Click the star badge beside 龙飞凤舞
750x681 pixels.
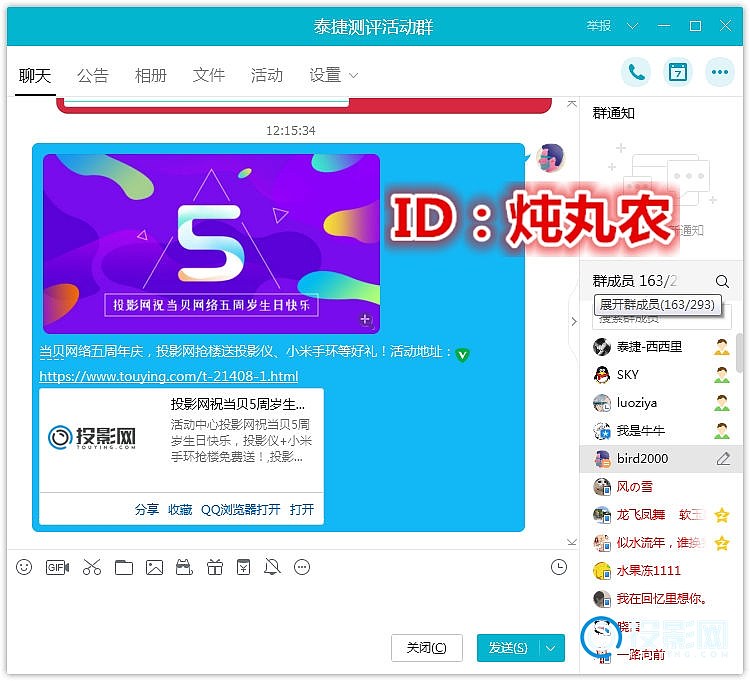tap(722, 515)
